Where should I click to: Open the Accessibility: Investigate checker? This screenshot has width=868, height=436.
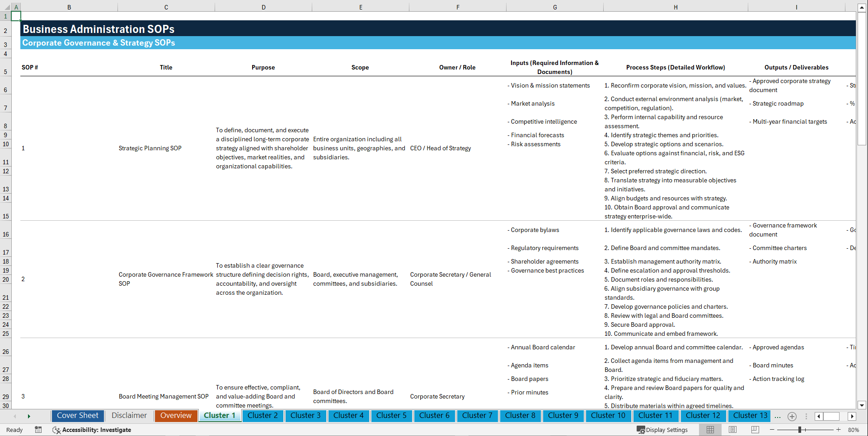[92, 430]
